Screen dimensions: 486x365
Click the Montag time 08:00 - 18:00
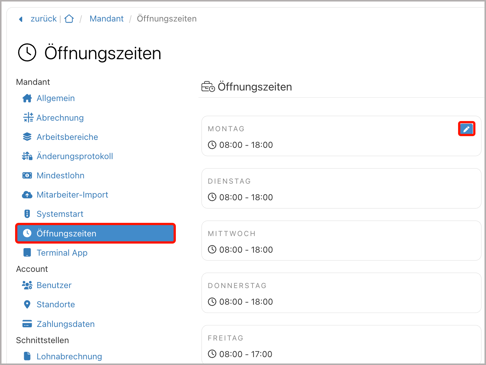(246, 145)
